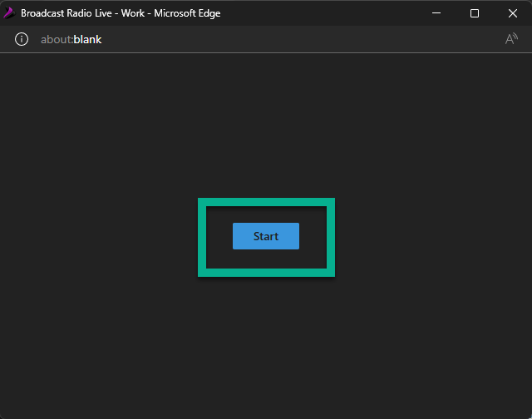Minimize the Broadcast Radio Live window
532x419 pixels.
[x=436, y=13]
